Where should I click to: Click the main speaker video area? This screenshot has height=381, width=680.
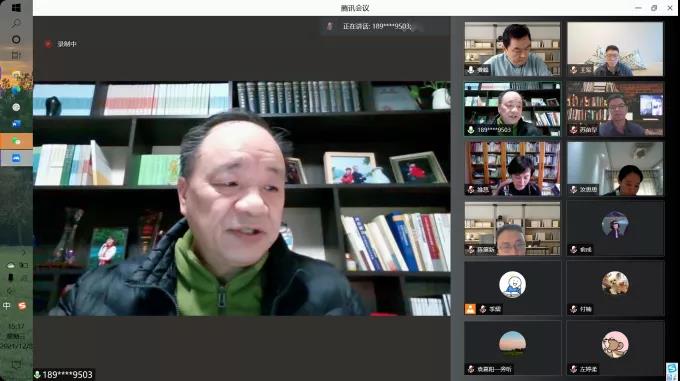tap(242, 198)
